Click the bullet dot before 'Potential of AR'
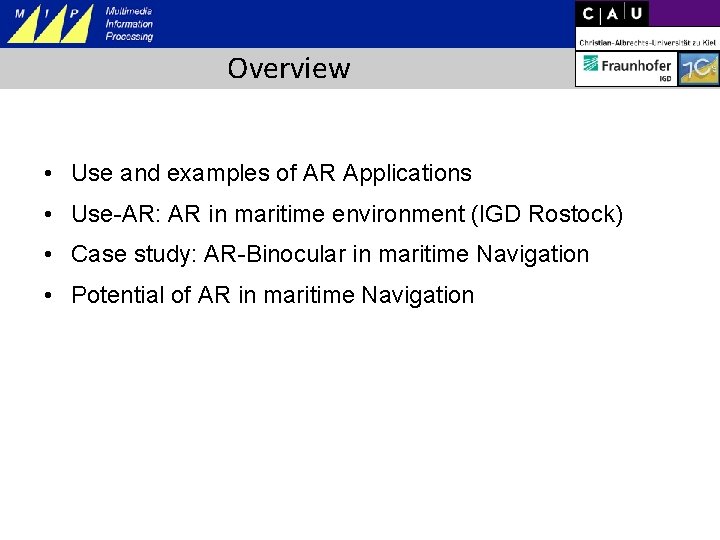Viewport: 720px width, 540px height. [48, 296]
